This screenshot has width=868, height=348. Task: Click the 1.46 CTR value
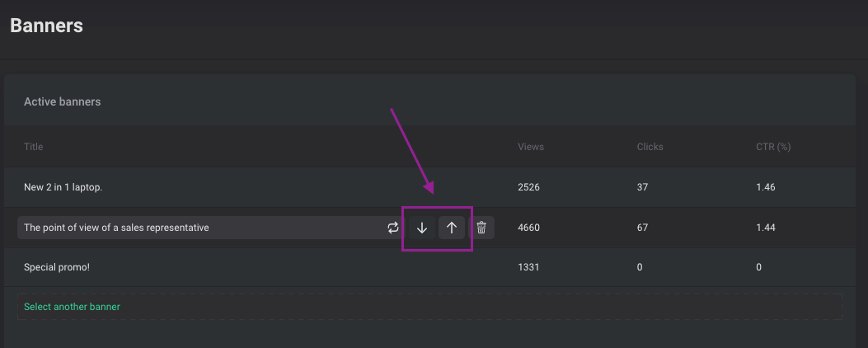coord(766,187)
